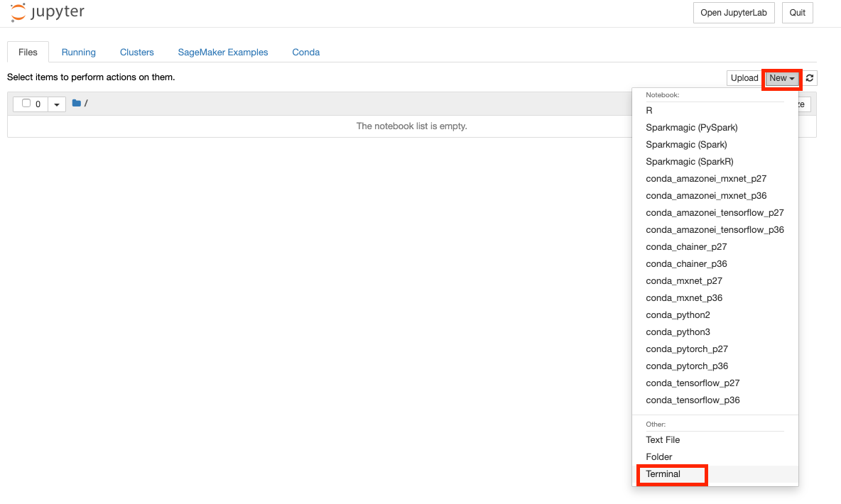The width and height of the screenshot is (841, 504).
Task: Click 'Select items to perform actions' text
Action: point(91,77)
